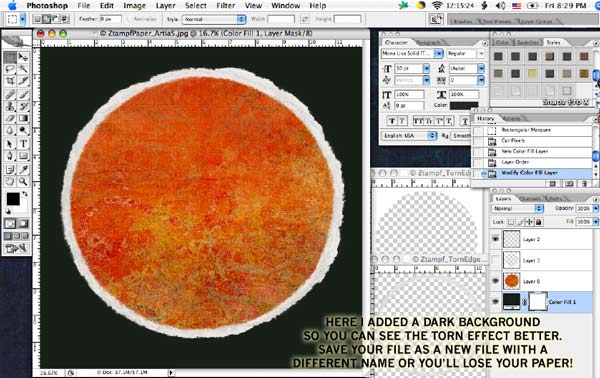Select the Clone Stamp tool

tap(10, 106)
